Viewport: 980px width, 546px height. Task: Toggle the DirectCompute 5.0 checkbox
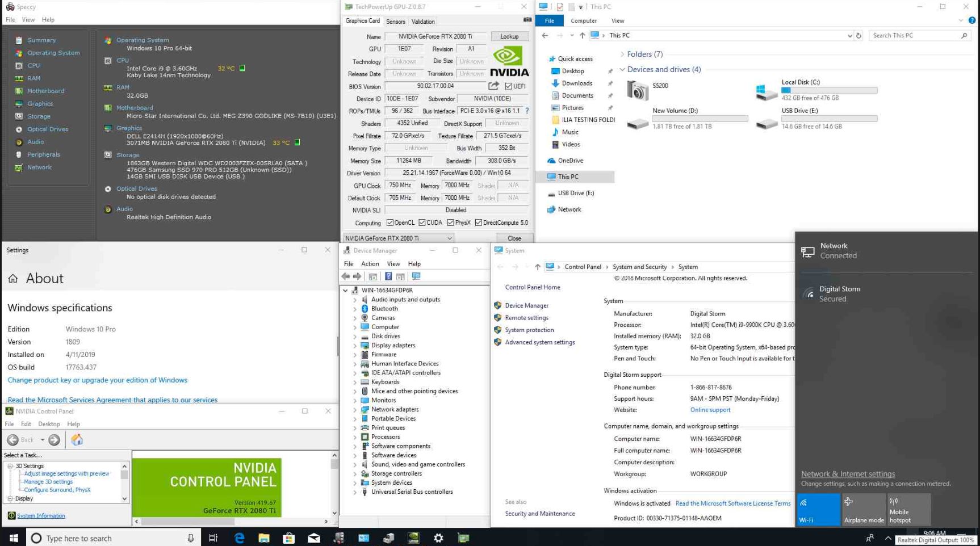tap(479, 222)
